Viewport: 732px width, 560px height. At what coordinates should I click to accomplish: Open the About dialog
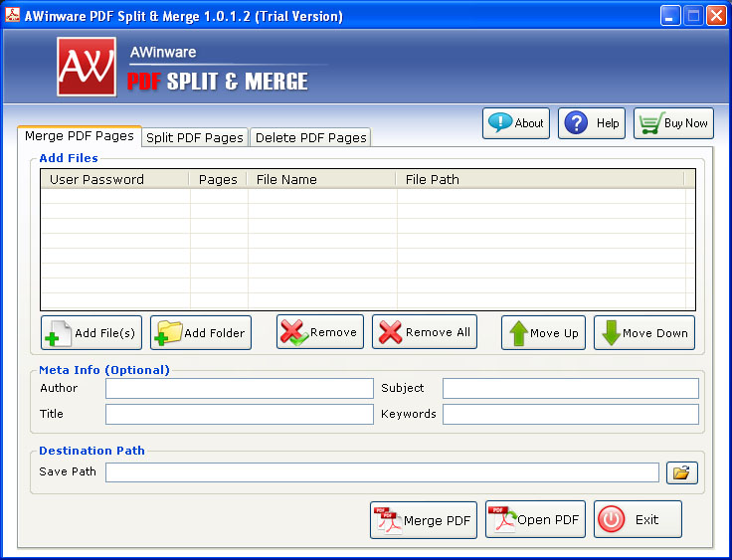click(x=516, y=123)
